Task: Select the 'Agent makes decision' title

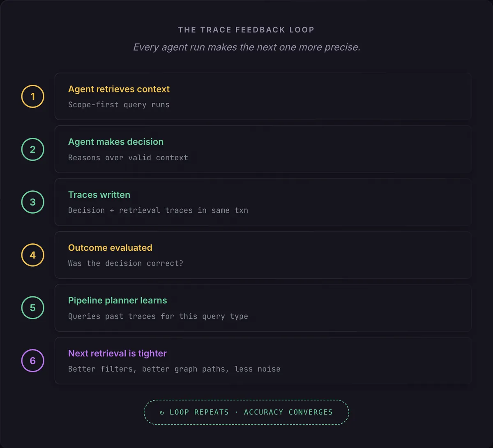Action: tap(116, 142)
